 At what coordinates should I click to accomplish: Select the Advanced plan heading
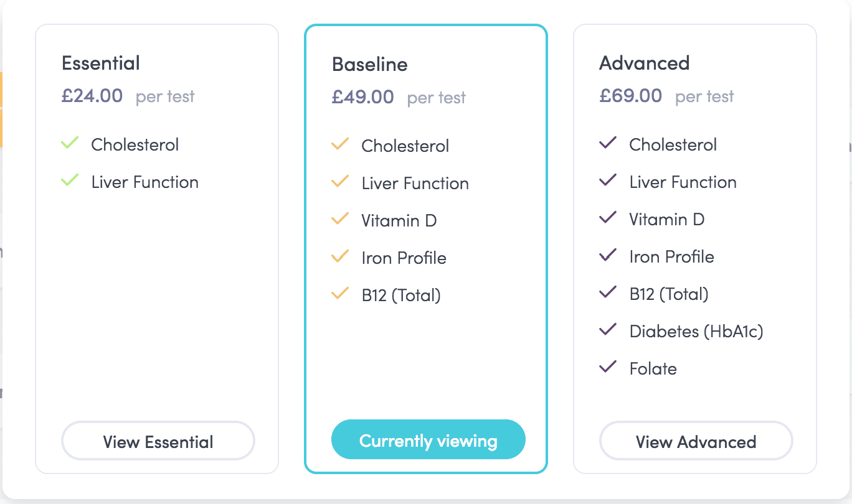click(x=645, y=63)
